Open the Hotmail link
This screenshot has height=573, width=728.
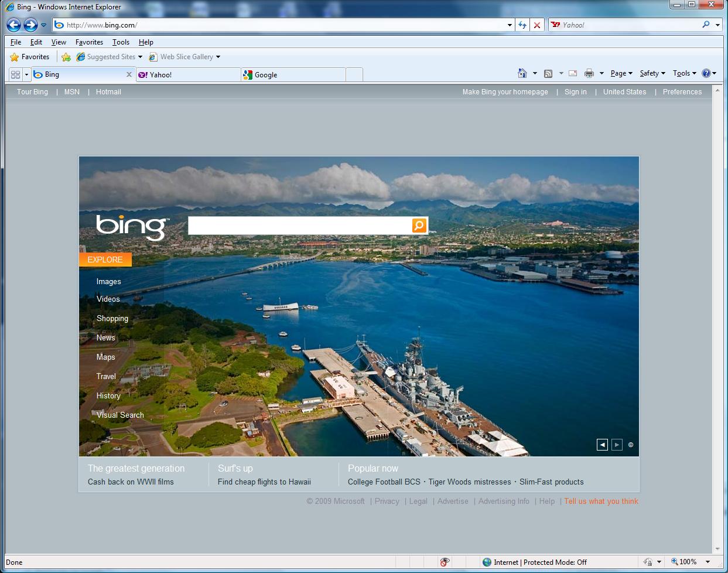click(108, 92)
